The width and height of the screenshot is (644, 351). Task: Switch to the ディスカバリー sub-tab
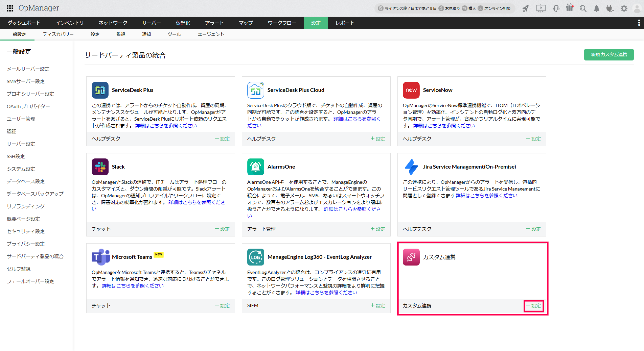[x=58, y=34]
